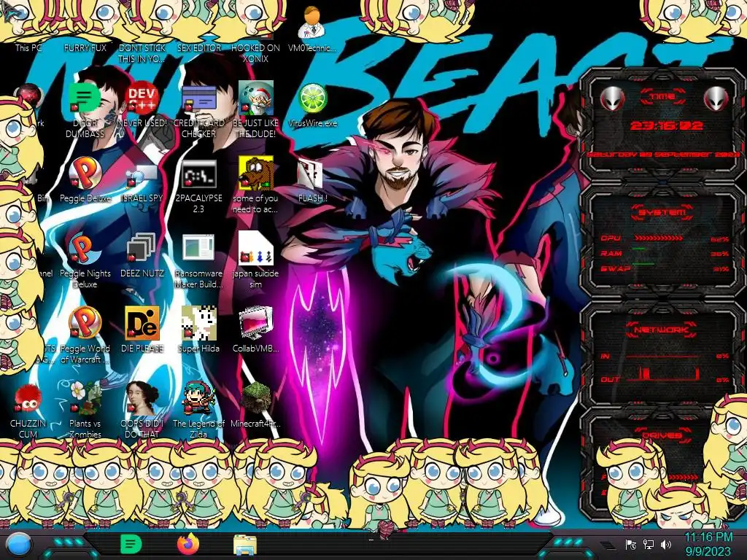Viewport: 747px width, 560px height.
Task: Launch VirusWire.exe lime icon
Action: (312, 105)
